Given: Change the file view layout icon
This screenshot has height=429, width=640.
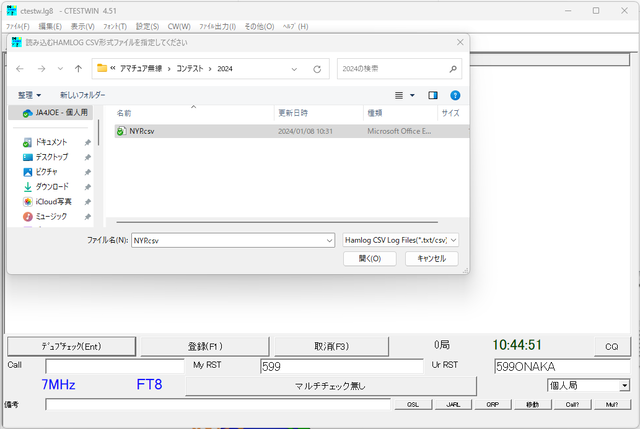Looking at the screenshot, I should click(399, 95).
